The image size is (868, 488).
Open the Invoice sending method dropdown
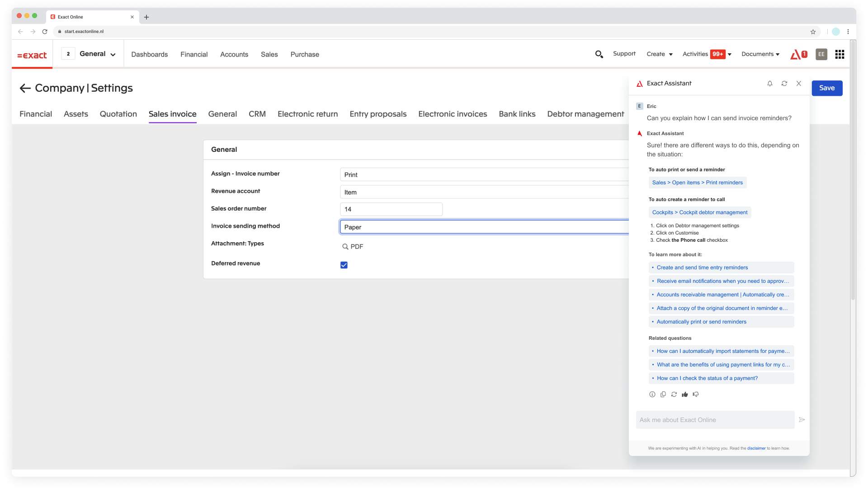click(484, 227)
